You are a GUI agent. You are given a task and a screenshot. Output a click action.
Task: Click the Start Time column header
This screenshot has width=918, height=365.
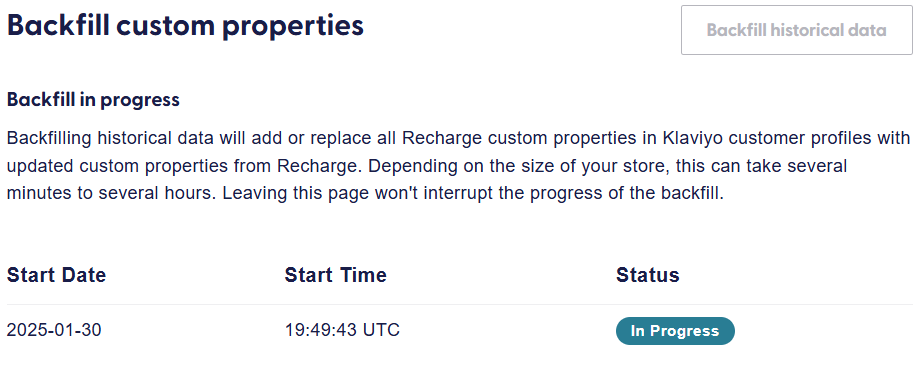(x=335, y=275)
